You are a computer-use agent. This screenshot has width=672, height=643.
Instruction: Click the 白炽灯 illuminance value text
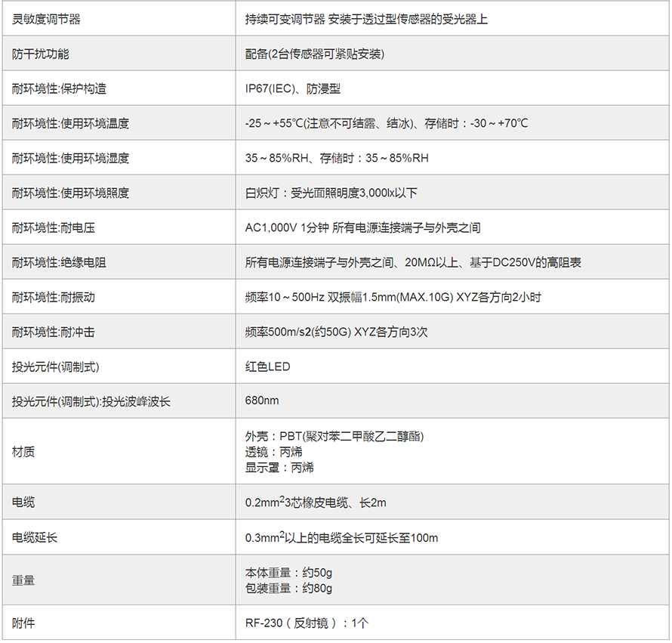click(x=331, y=193)
